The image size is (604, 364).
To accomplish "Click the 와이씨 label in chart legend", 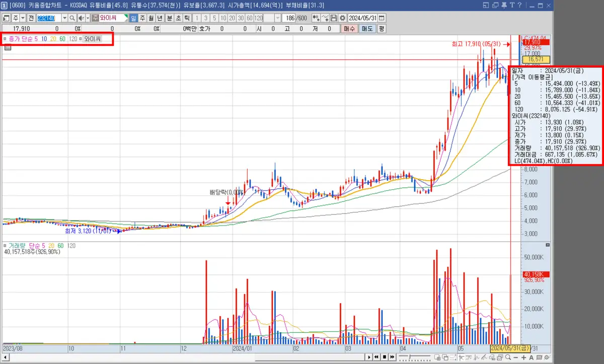I will (x=92, y=38).
